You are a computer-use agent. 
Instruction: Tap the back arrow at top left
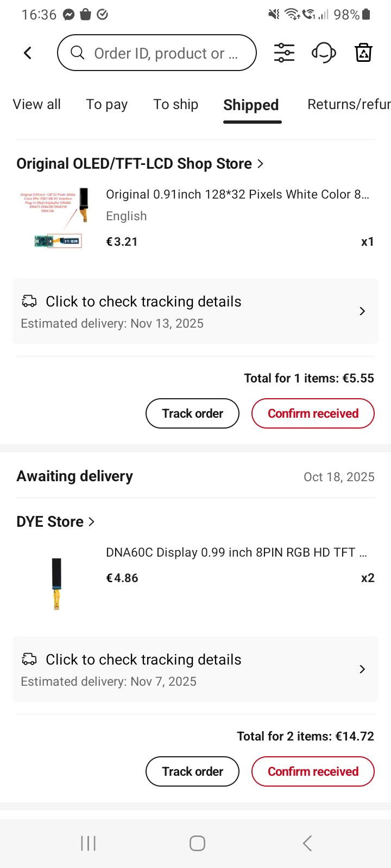pyautogui.click(x=28, y=53)
